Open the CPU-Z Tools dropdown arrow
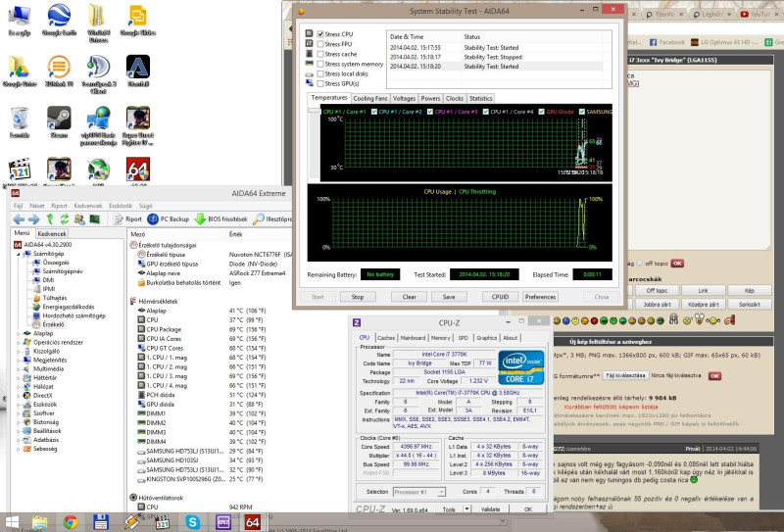The image size is (784, 532). point(466,509)
